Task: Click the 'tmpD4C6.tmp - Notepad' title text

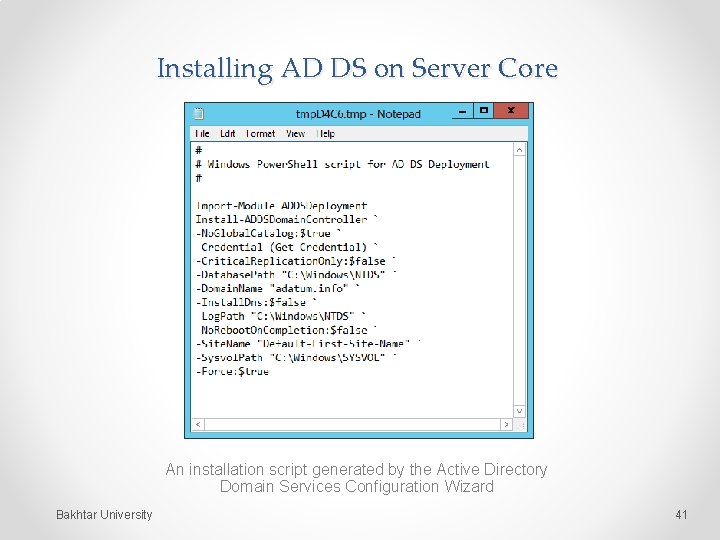Action: (358, 113)
